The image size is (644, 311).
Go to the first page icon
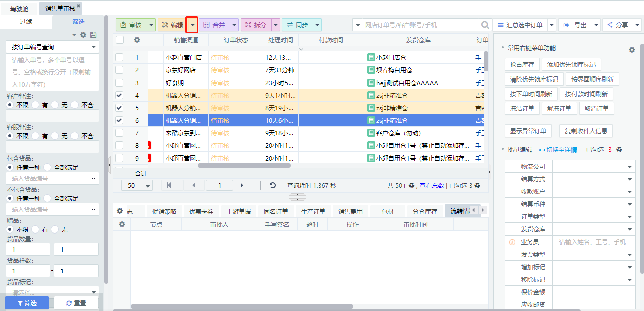(x=169, y=185)
